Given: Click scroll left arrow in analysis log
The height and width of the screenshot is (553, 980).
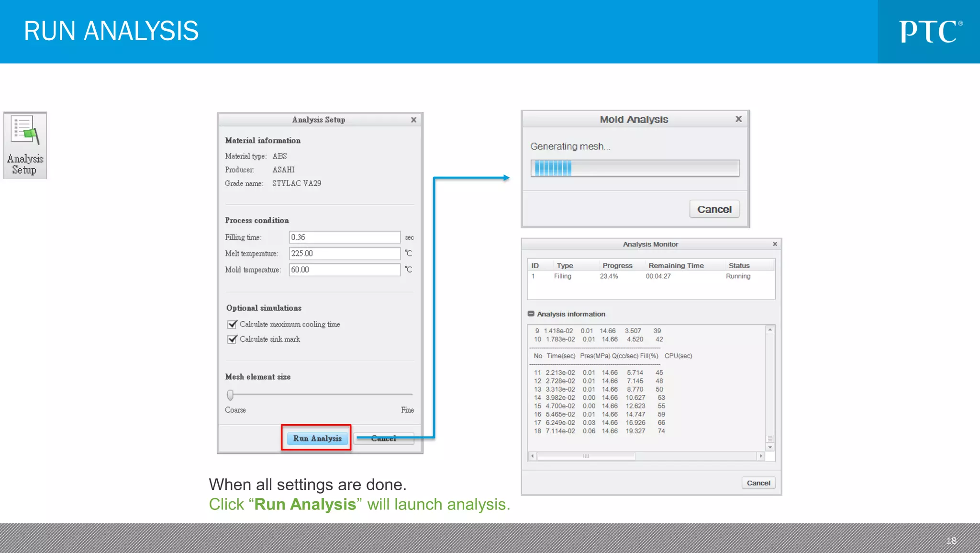Looking at the screenshot, I should tap(532, 456).
